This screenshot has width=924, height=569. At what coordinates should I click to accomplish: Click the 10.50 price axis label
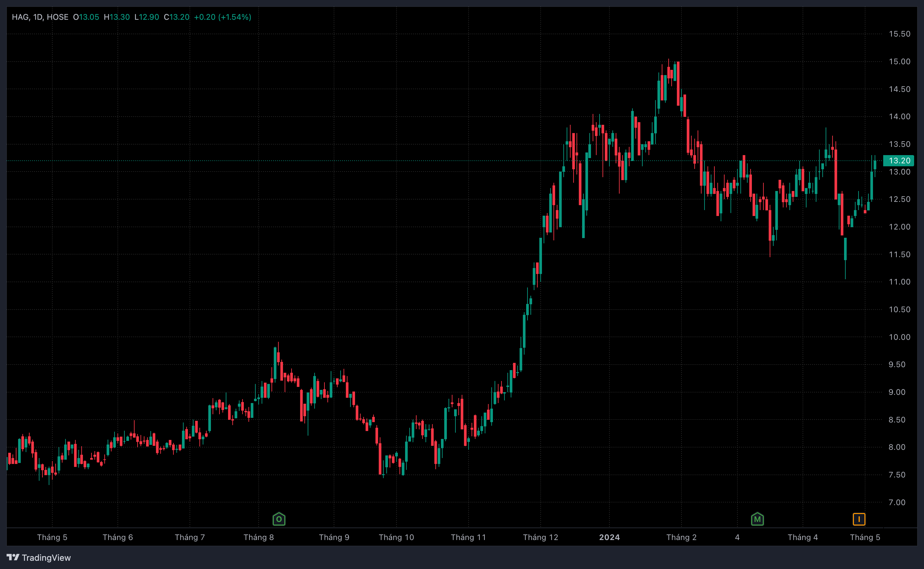(x=900, y=309)
